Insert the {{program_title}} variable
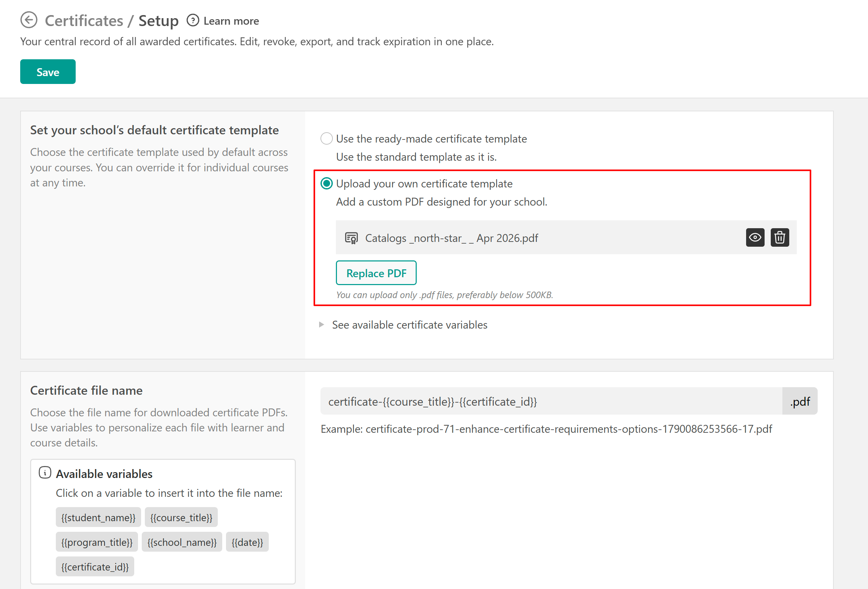This screenshot has height=589, width=868. coord(97,542)
